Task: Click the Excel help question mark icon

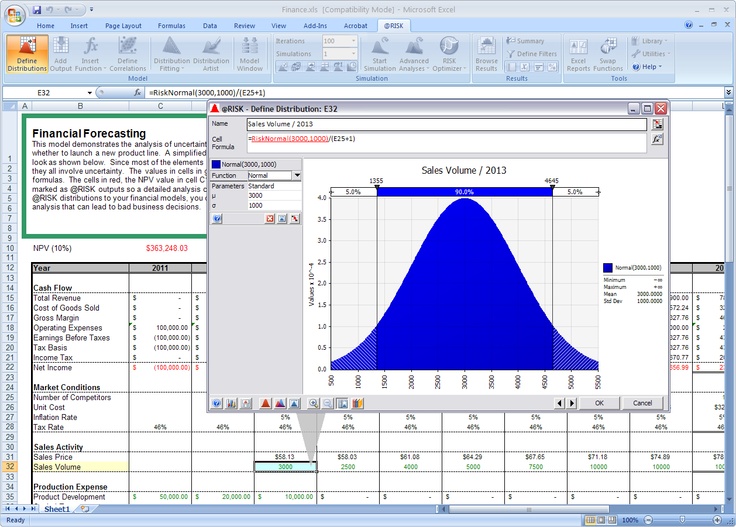Action: [x=689, y=25]
